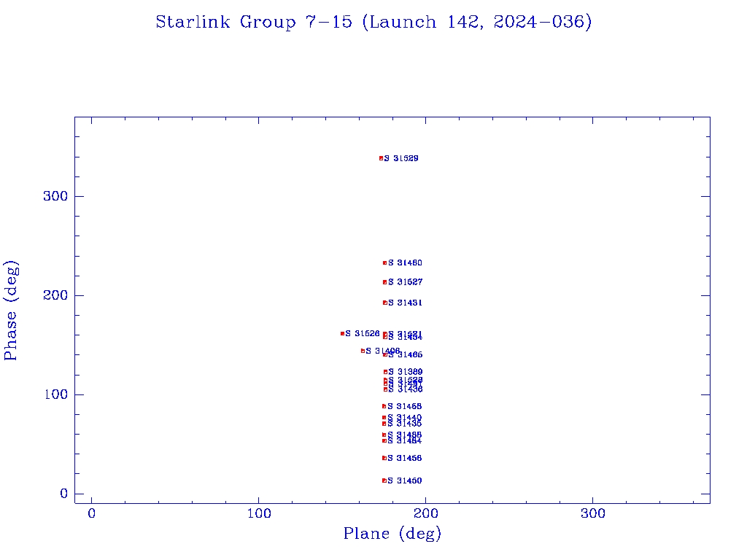The height and width of the screenshot is (560, 747).
Task: Select the S 31480 data point
Action: pyautogui.click(x=384, y=263)
